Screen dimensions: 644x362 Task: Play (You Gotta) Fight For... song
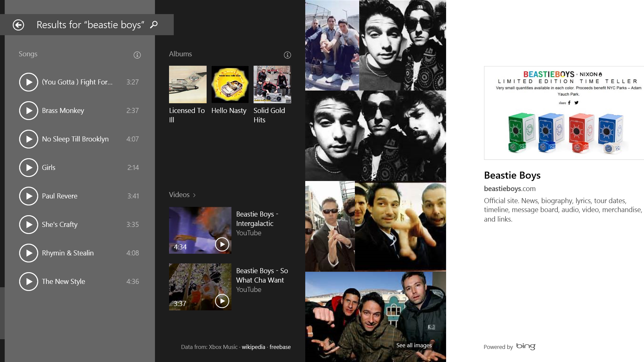click(29, 82)
